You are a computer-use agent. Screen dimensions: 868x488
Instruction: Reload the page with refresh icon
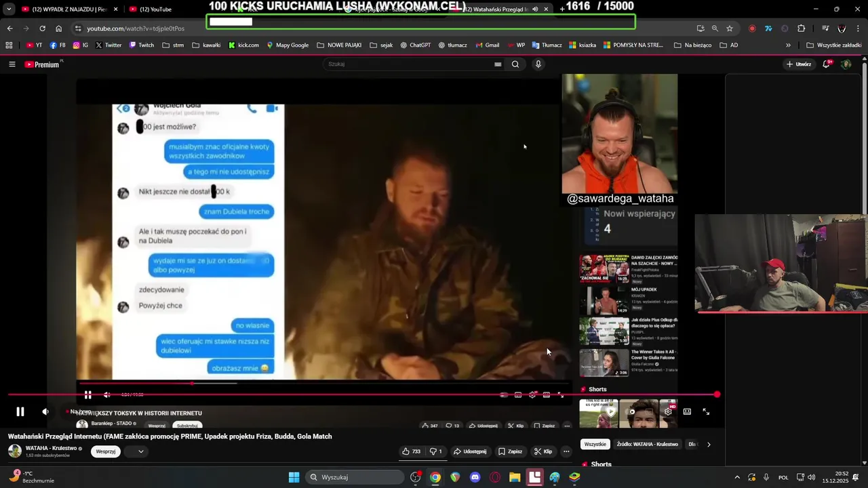click(x=42, y=28)
